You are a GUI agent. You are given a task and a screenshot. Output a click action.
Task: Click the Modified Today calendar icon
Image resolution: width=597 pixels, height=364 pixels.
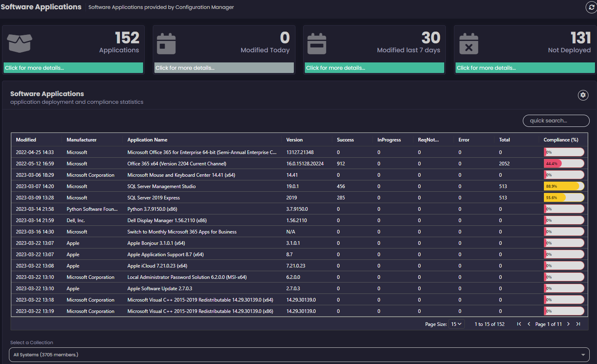tap(166, 44)
